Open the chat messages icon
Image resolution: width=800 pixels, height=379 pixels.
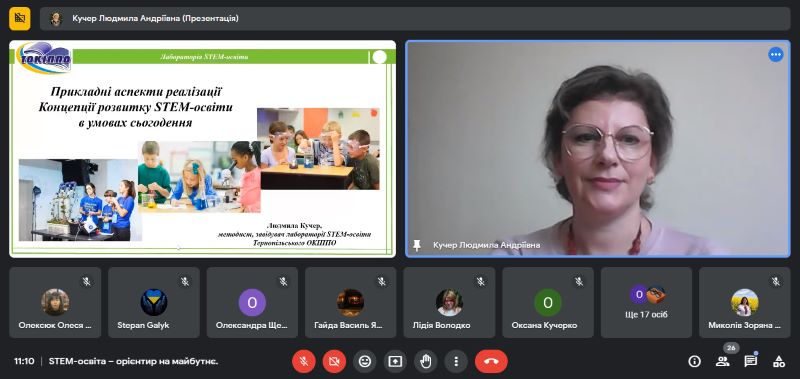(751, 362)
